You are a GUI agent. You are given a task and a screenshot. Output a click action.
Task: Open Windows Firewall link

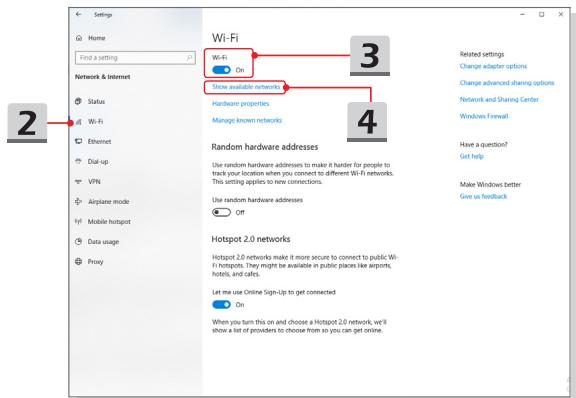pos(484,116)
